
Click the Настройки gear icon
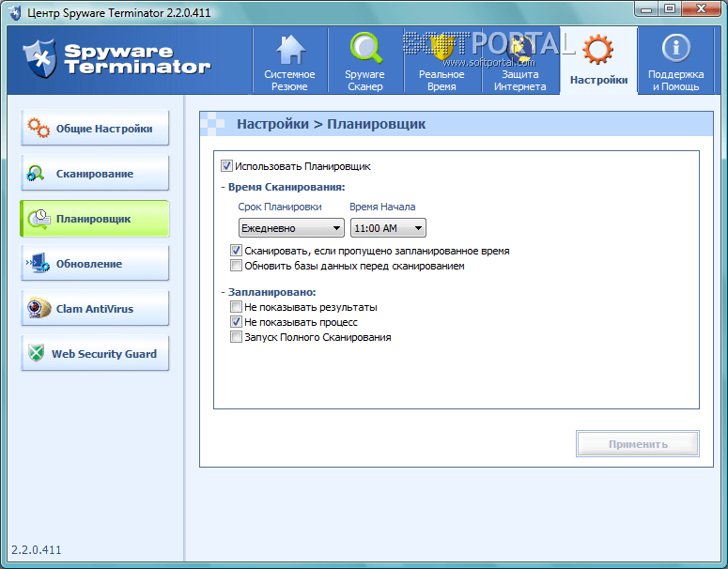pos(598,49)
